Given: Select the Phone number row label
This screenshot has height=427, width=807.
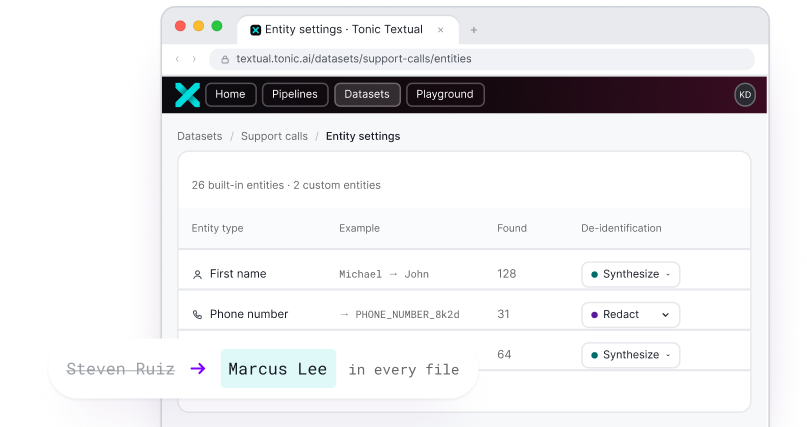Looking at the screenshot, I should tap(249, 314).
